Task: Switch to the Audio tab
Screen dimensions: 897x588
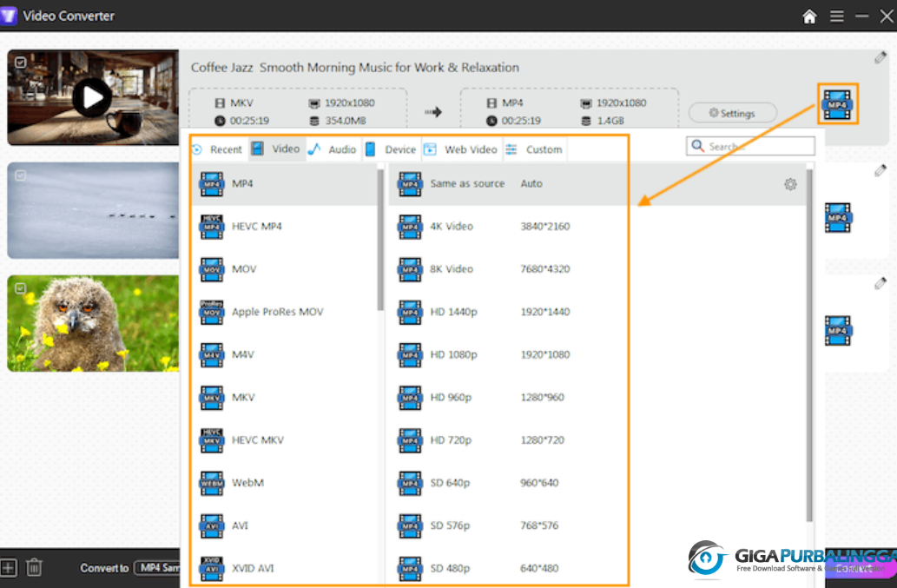Action: pyautogui.click(x=333, y=150)
